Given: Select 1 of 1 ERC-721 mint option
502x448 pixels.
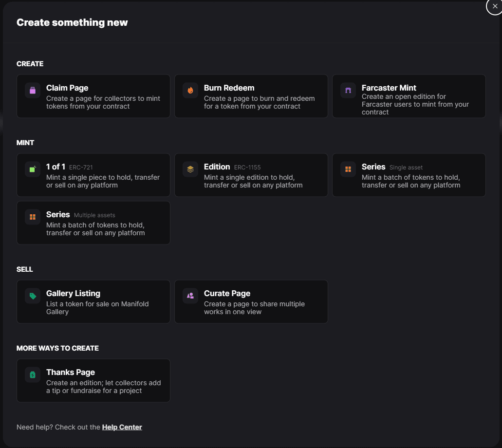Looking at the screenshot, I should tap(93, 175).
